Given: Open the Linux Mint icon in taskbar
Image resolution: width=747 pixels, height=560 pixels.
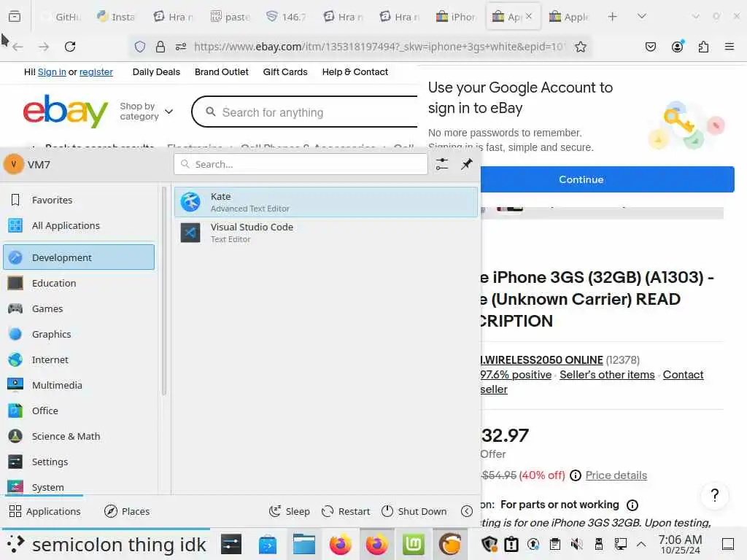Looking at the screenshot, I should [413, 544].
